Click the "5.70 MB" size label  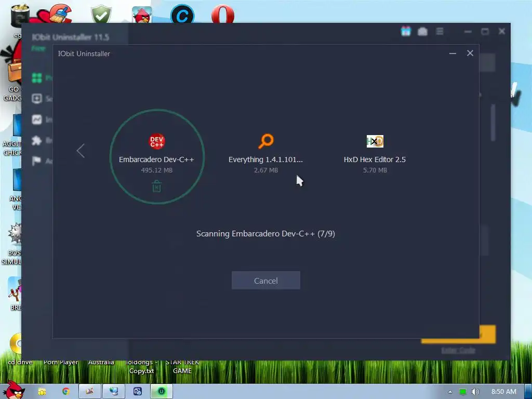coord(375,170)
